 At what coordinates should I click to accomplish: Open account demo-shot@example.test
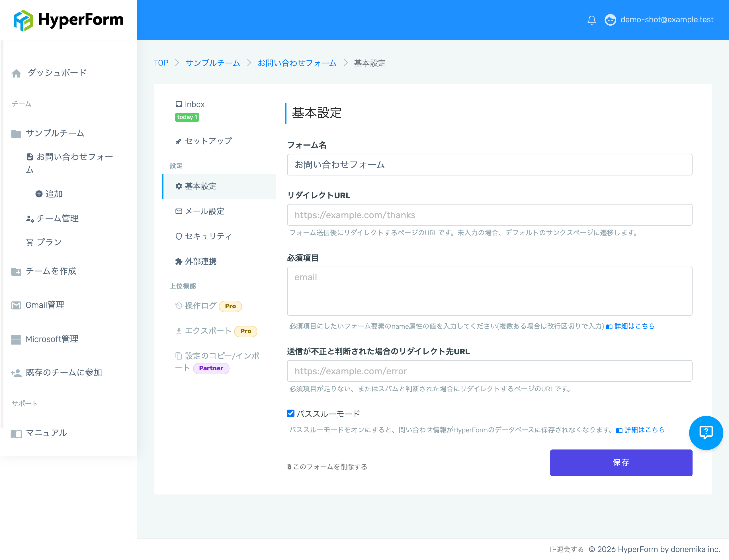(x=667, y=20)
